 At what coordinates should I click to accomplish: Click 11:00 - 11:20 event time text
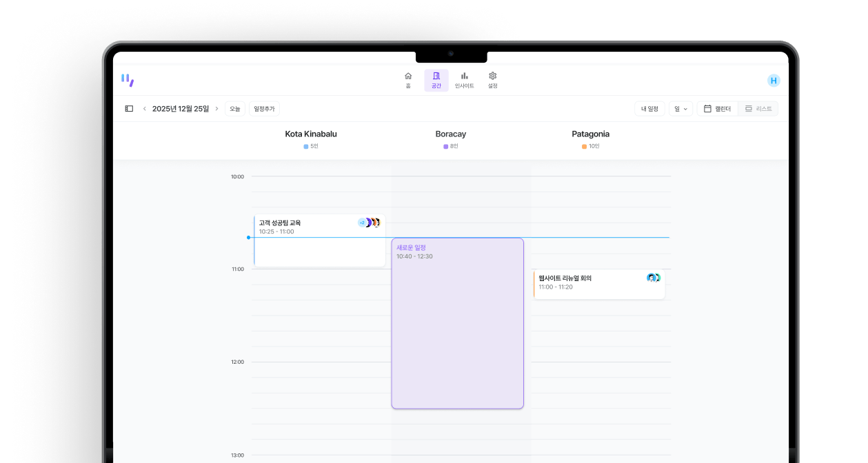coord(556,287)
